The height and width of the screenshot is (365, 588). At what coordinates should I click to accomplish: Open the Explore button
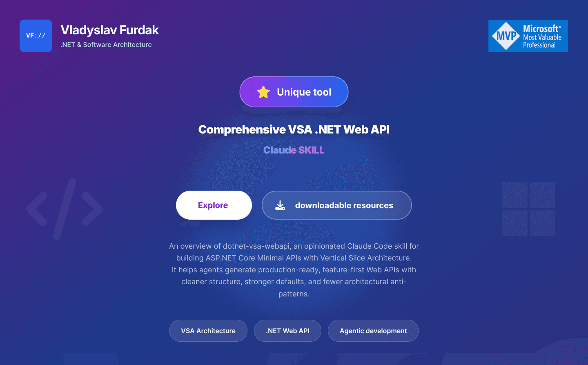pos(214,205)
